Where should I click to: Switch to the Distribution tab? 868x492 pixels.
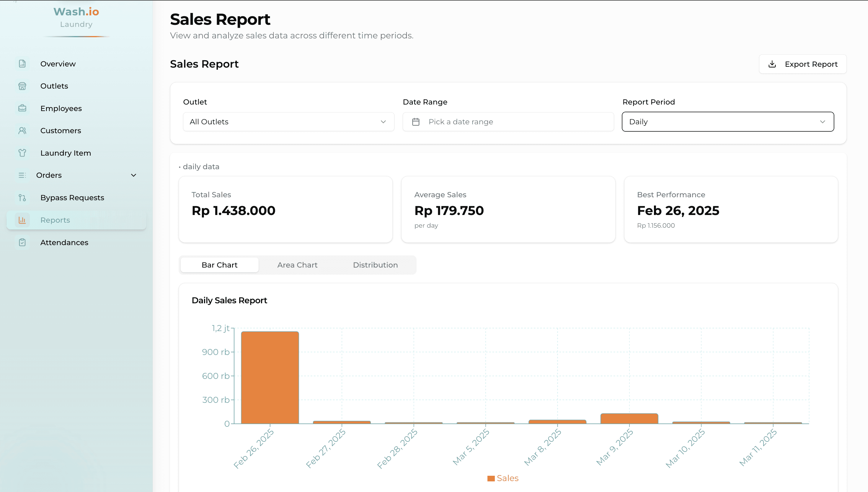tap(375, 265)
